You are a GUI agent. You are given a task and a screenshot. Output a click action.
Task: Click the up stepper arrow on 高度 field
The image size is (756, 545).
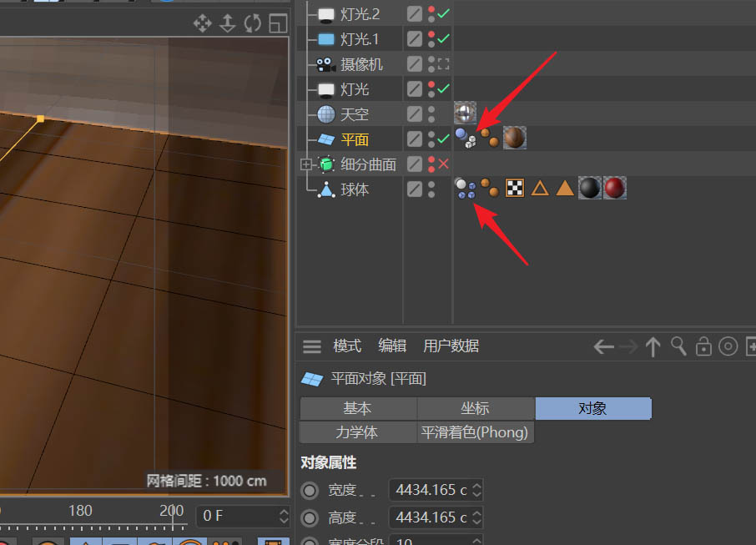pos(477,509)
